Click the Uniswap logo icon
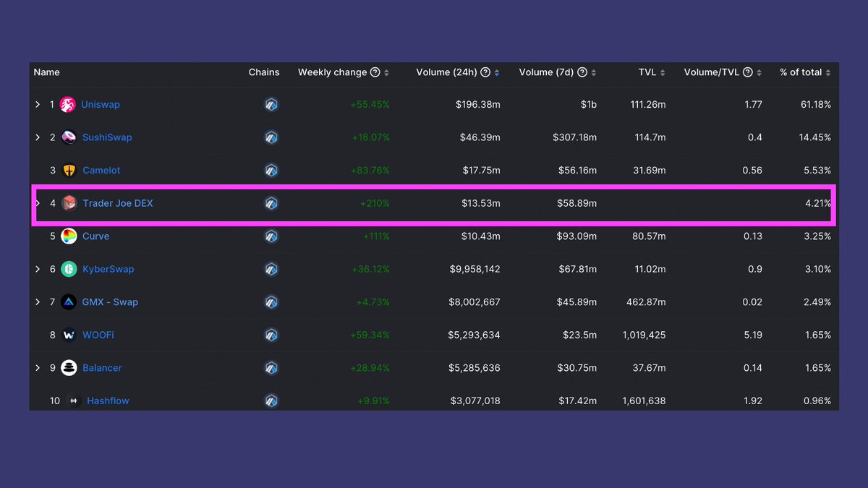868x488 pixels. click(68, 105)
